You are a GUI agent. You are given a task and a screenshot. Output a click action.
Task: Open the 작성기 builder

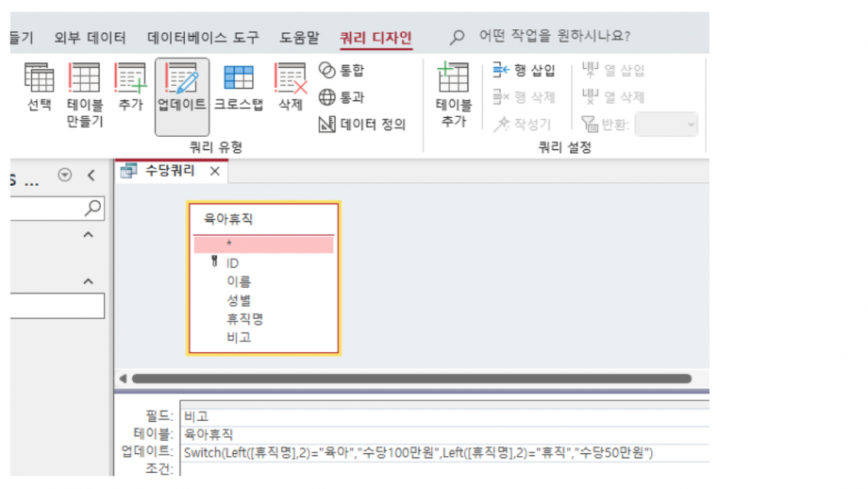523,124
